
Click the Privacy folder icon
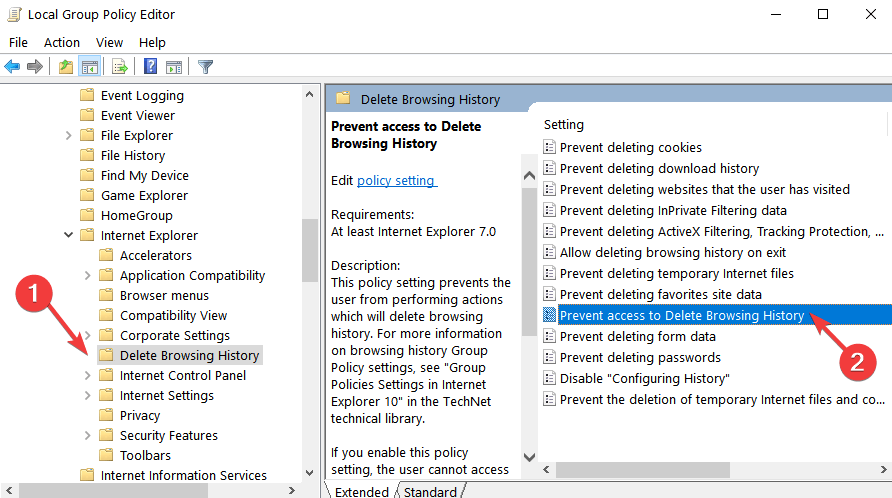106,415
